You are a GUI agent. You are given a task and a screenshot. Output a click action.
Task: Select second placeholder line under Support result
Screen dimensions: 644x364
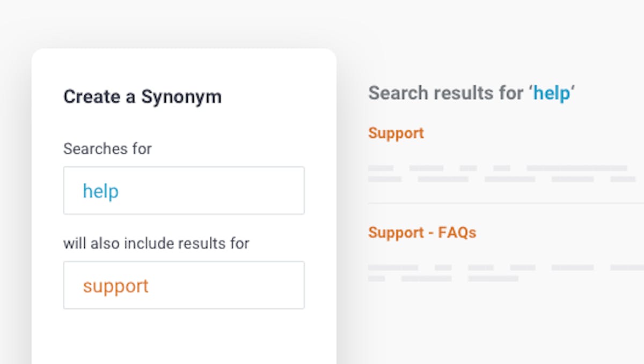502,179
